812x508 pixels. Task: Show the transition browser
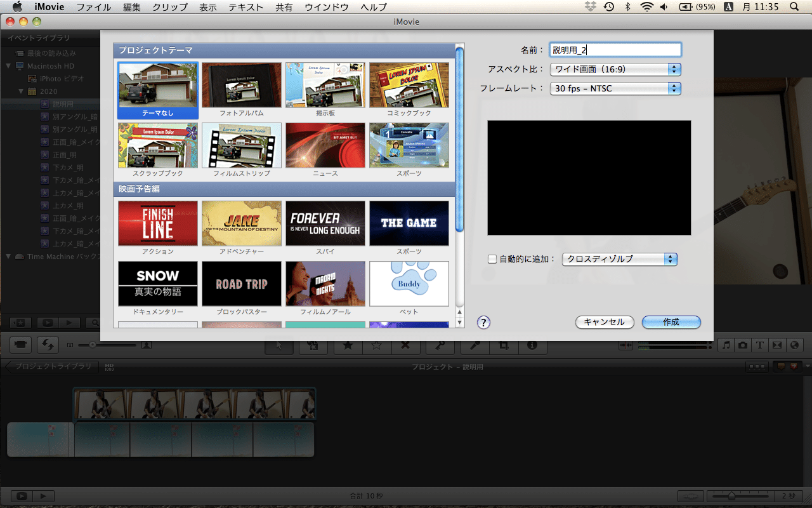pos(777,345)
